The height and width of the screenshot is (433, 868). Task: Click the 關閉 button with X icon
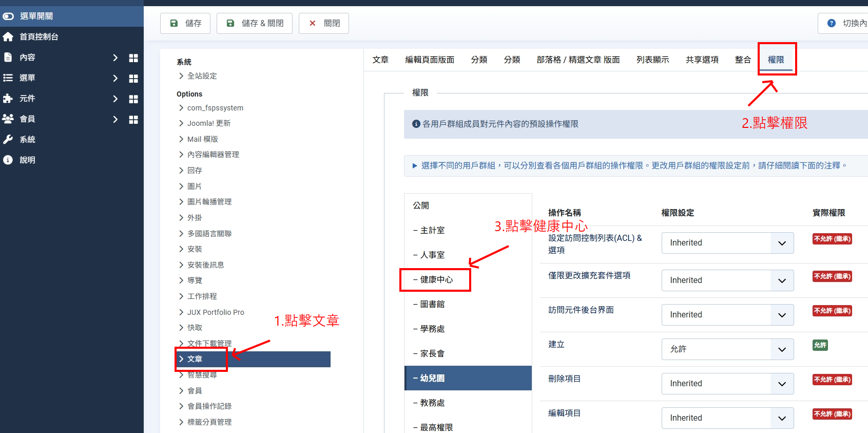click(324, 24)
